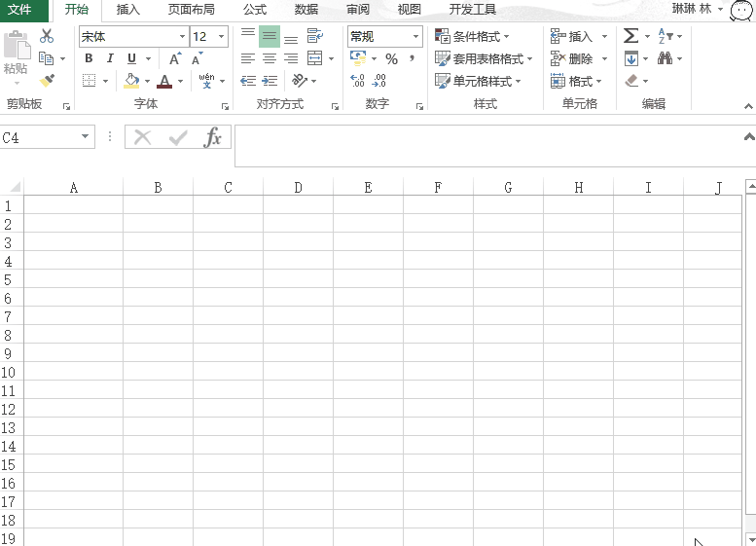Viewport: 756px width, 546px height.
Task: Open the 文件 tab
Action: point(20,10)
